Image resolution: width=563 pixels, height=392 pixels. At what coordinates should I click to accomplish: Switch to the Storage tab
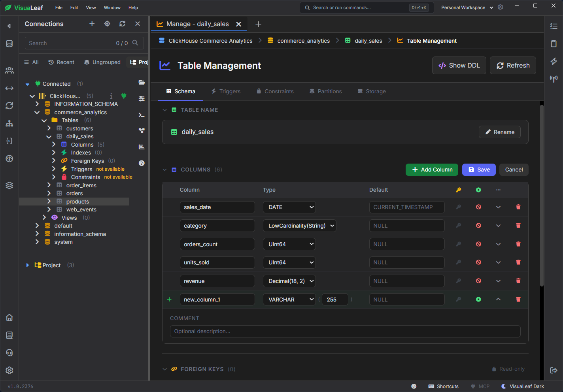pos(372,91)
